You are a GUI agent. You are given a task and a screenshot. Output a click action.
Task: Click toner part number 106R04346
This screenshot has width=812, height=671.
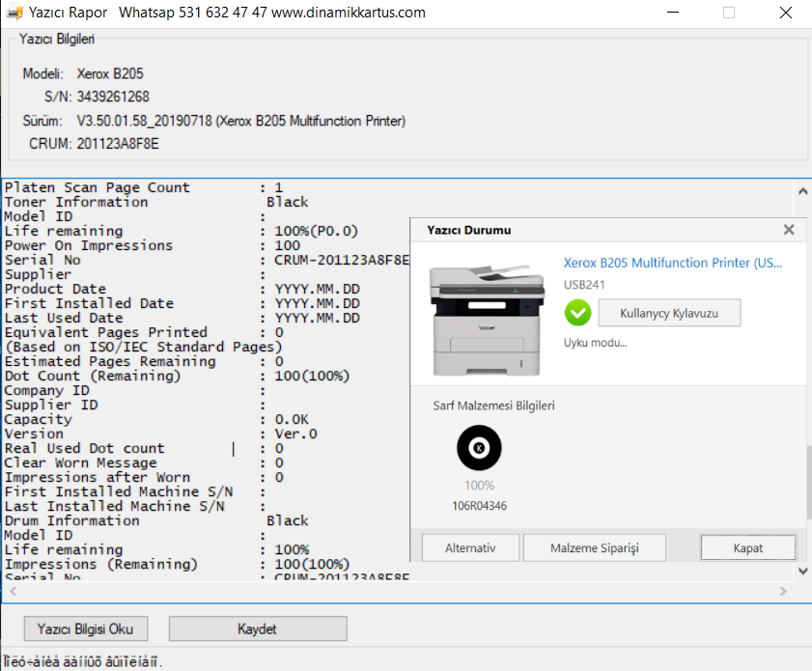coord(480,506)
